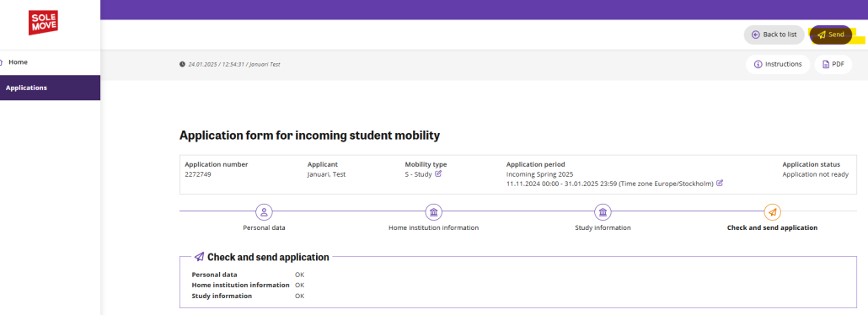The image size is (868, 315).
Task: Go Back to list
Action: coord(774,35)
